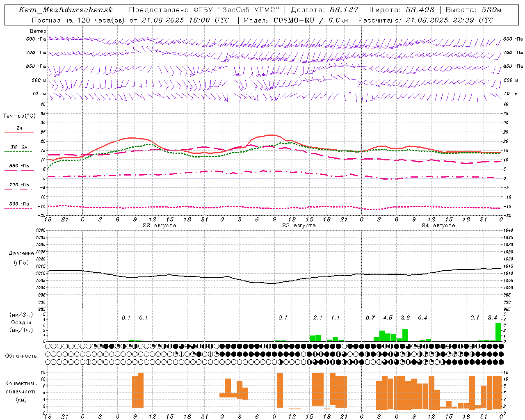
Task: Click the "3.4" precipitation value
Action: pos(492,317)
